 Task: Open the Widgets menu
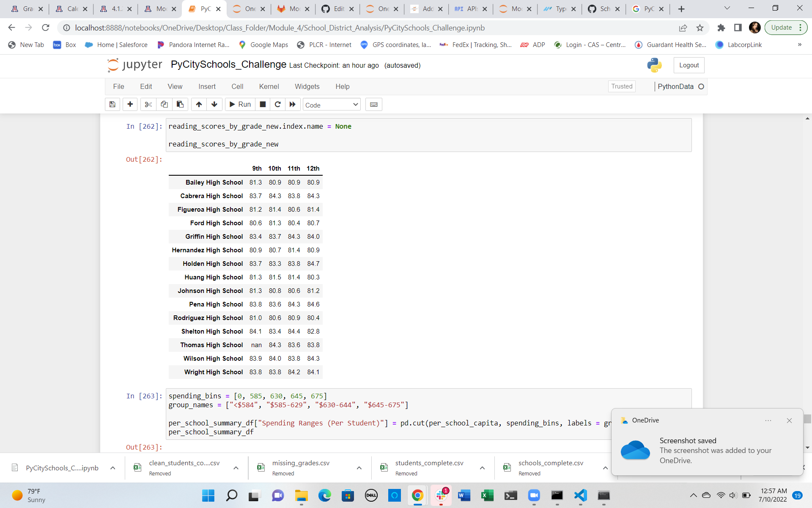coord(307,86)
